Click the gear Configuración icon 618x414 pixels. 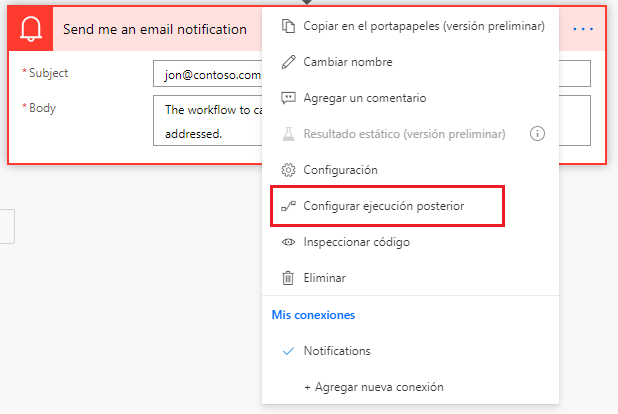point(289,170)
